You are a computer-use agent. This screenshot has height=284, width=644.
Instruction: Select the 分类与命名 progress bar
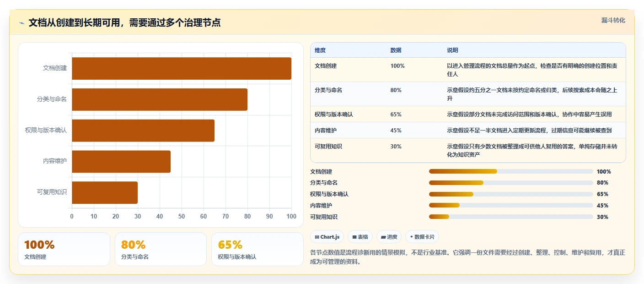pos(511,183)
